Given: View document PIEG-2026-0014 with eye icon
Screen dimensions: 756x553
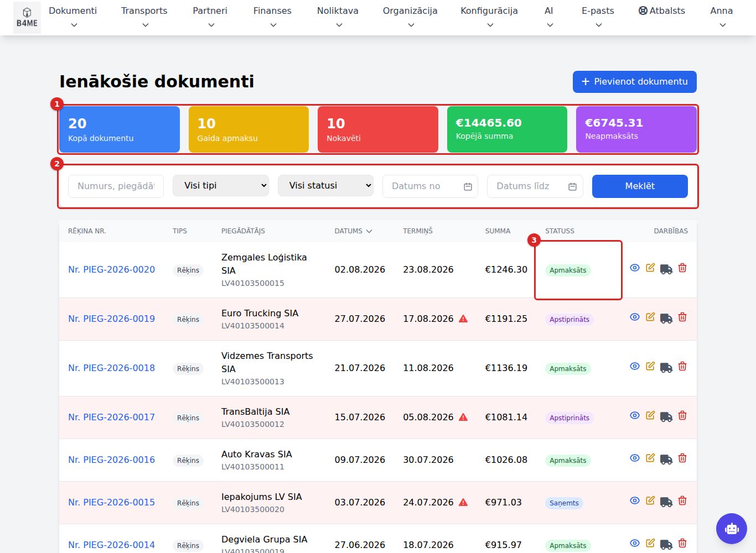Looking at the screenshot, I should pyautogui.click(x=635, y=543).
